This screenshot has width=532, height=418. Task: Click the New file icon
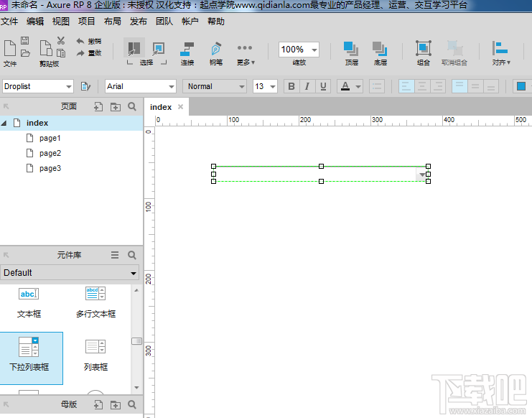(10, 48)
